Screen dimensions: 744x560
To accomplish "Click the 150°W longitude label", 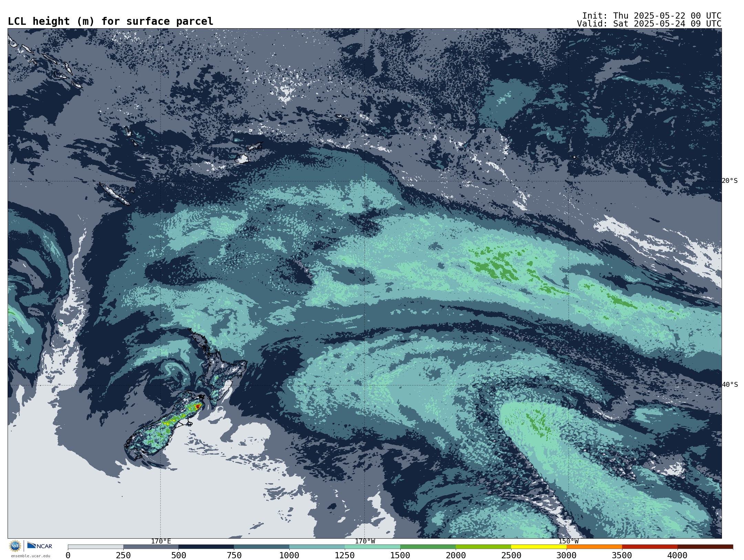I will [568, 541].
